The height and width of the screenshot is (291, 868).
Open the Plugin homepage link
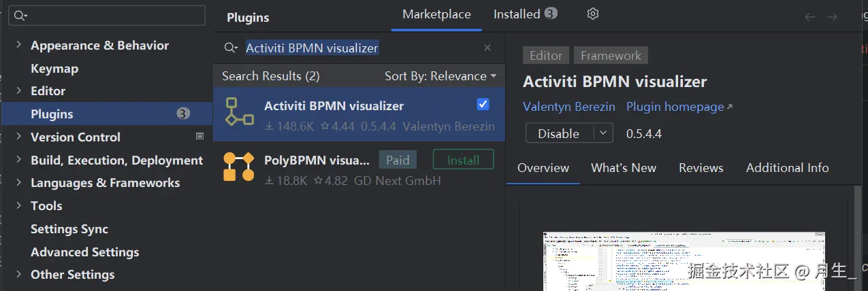(679, 107)
